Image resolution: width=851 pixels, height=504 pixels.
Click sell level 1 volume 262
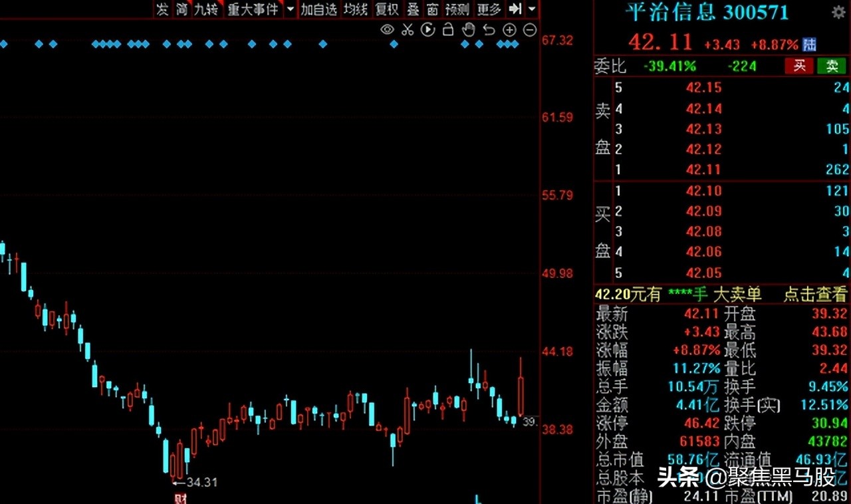[837, 170]
